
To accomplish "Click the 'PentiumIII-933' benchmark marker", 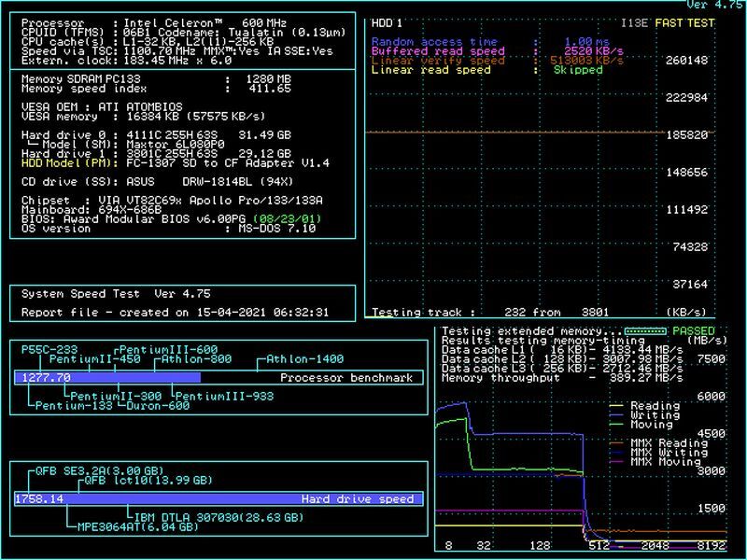I will pos(224,396).
